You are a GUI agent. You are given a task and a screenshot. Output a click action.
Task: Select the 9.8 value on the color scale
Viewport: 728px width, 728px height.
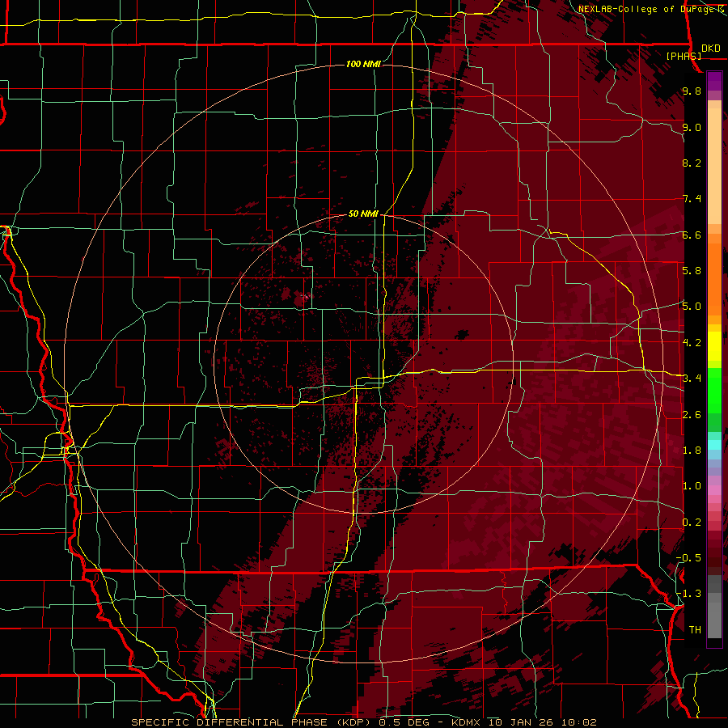[692, 91]
